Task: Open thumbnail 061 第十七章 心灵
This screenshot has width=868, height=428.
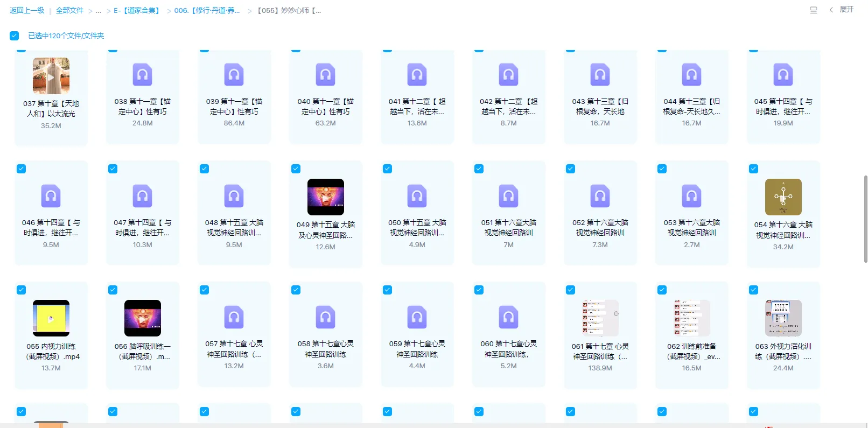Action: (600, 318)
